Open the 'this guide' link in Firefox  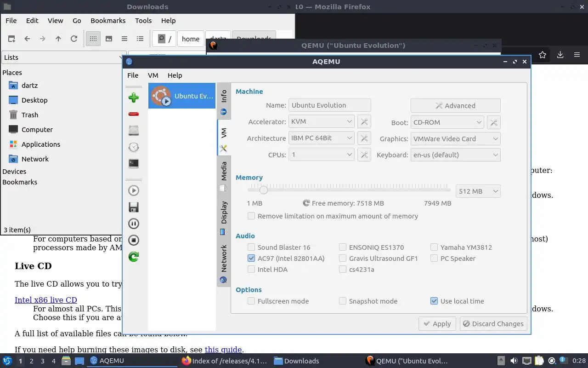click(223, 350)
